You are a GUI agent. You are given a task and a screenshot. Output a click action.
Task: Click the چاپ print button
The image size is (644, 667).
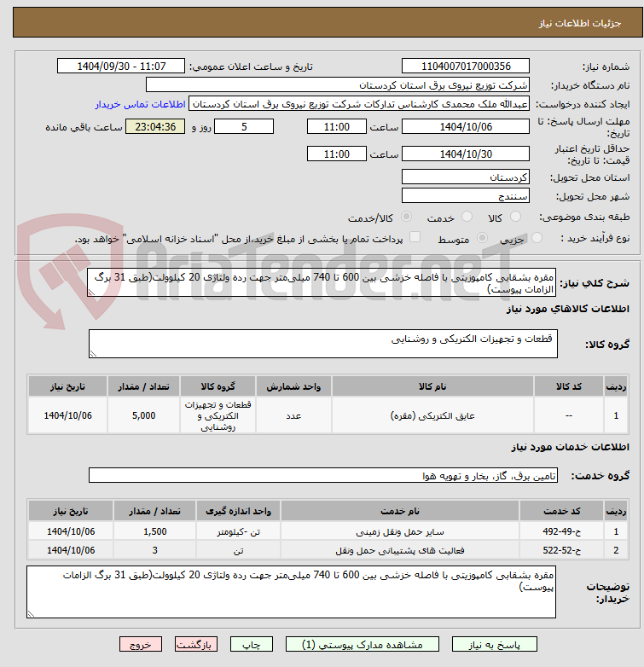tap(251, 645)
